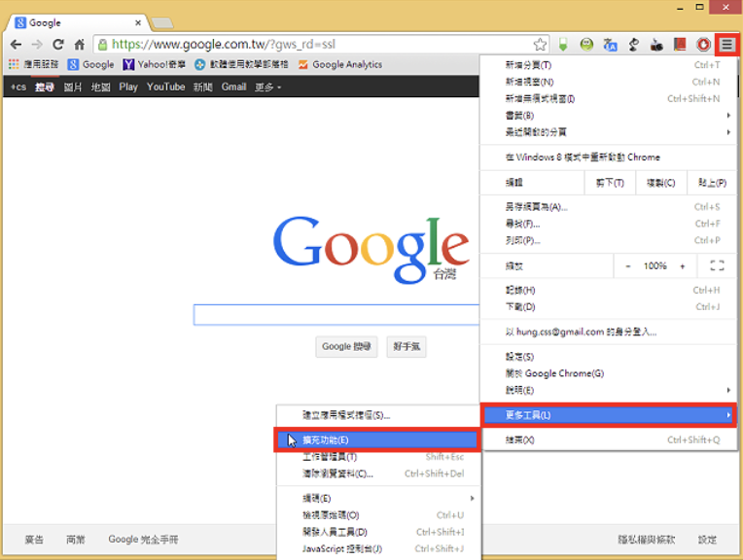This screenshot has width=743, height=560.
Task: Bookmark this page with the star icon
Action: point(540,45)
